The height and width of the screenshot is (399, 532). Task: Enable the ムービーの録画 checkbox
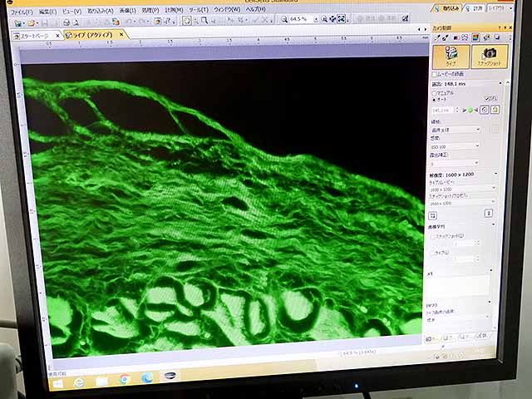click(x=435, y=74)
